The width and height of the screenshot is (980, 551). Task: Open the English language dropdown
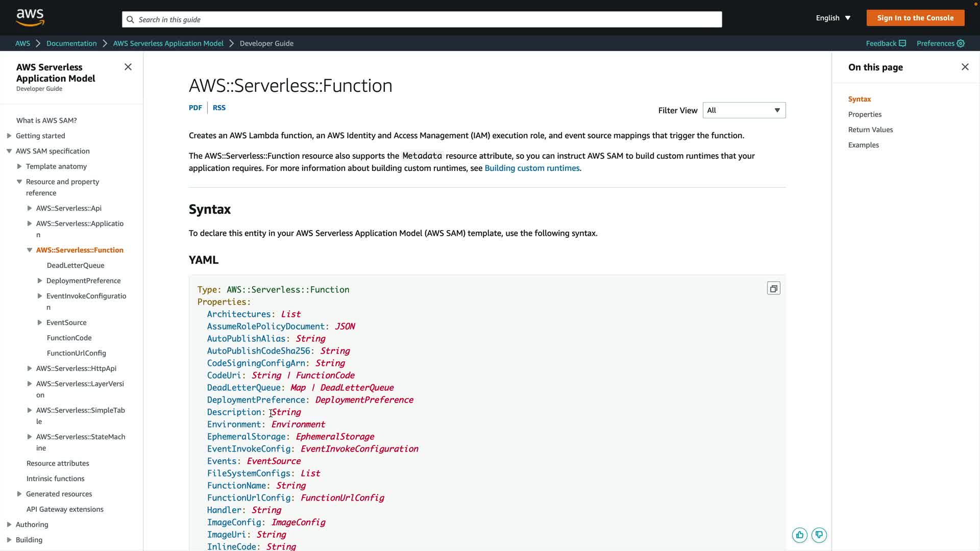click(x=833, y=18)
